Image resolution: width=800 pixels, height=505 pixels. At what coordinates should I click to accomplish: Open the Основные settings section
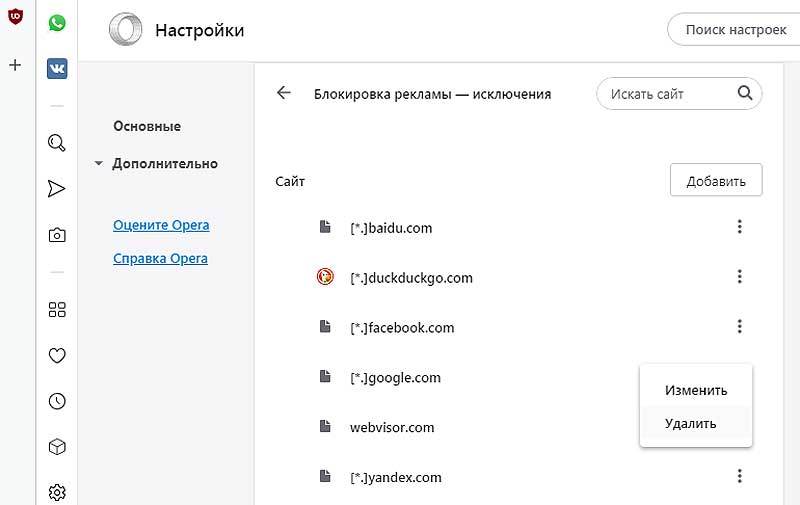pos(147,126)
